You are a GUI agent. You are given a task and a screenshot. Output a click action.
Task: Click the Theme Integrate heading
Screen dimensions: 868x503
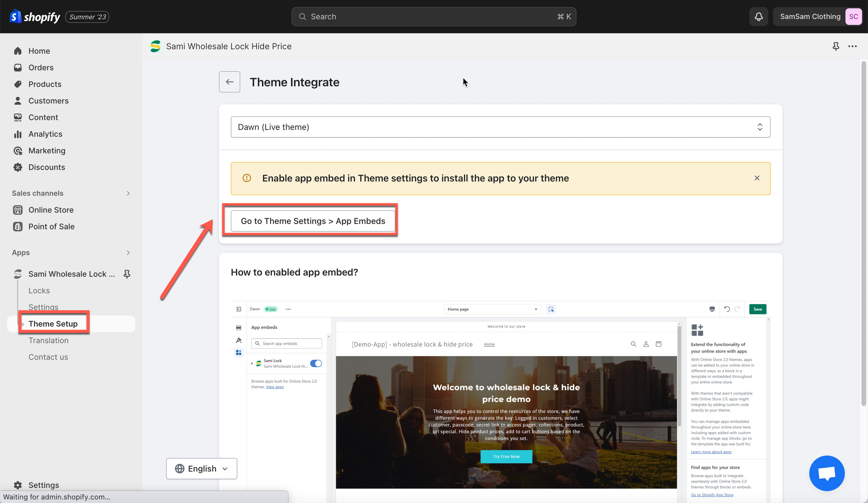click(295, 82)
